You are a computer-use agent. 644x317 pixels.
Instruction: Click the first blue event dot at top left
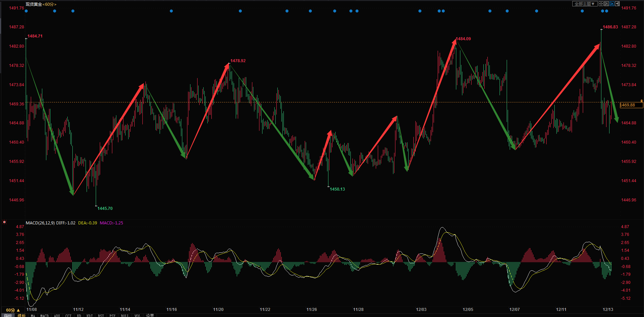click(26, 11)
